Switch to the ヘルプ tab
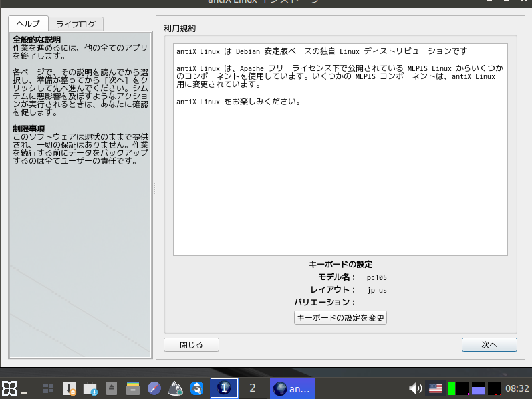The height and width of the screenshot is (399, 532). tap(28, 24)
